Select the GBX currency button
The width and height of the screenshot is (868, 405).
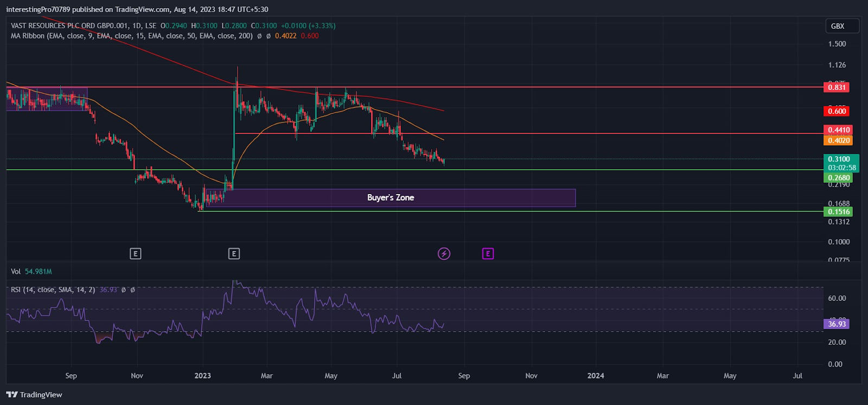tap(842, 26)
